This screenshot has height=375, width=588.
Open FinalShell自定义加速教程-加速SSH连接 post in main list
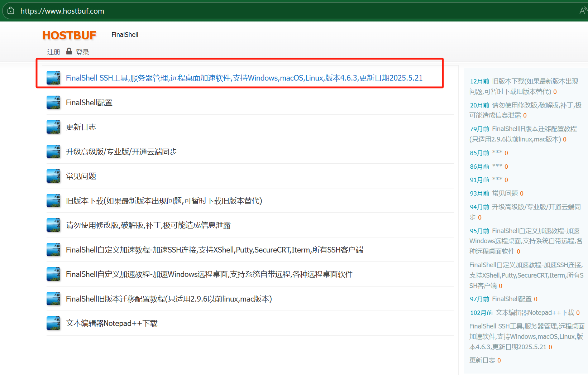pyautogui.click(x=215, y=250)
